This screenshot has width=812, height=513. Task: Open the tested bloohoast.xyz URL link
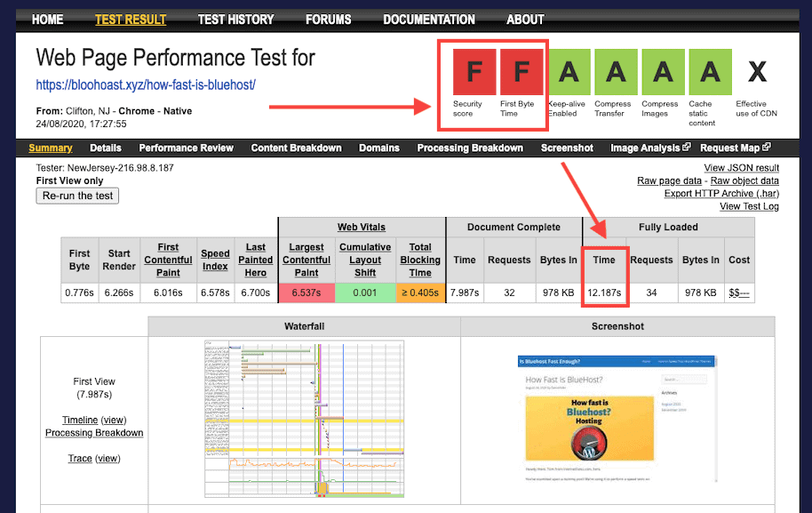point(146,84)
